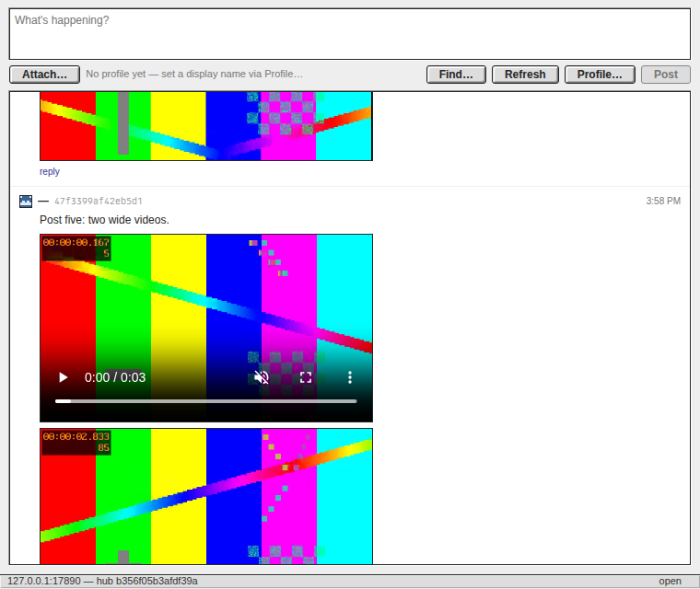700x589 pixels.
Task: Open the Attach... file dialog
Action: coord(44,74)
